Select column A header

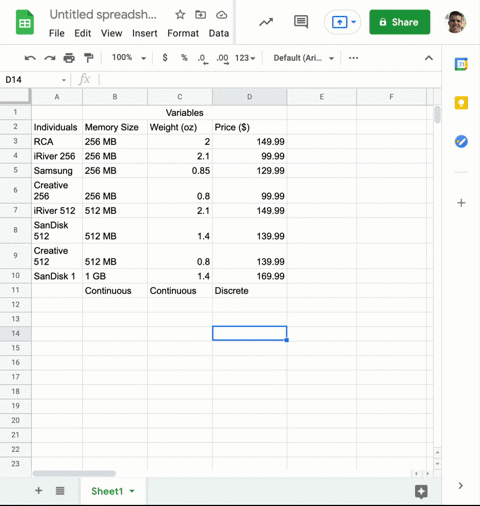[57, 97]
